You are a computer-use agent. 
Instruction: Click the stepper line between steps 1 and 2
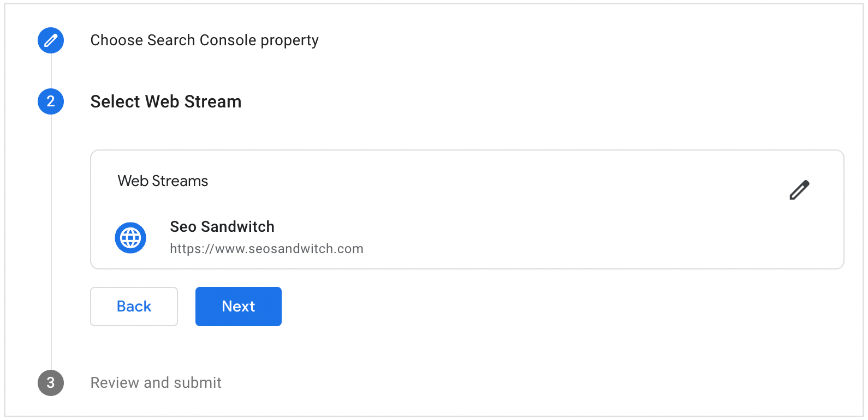tap(51, 71)
